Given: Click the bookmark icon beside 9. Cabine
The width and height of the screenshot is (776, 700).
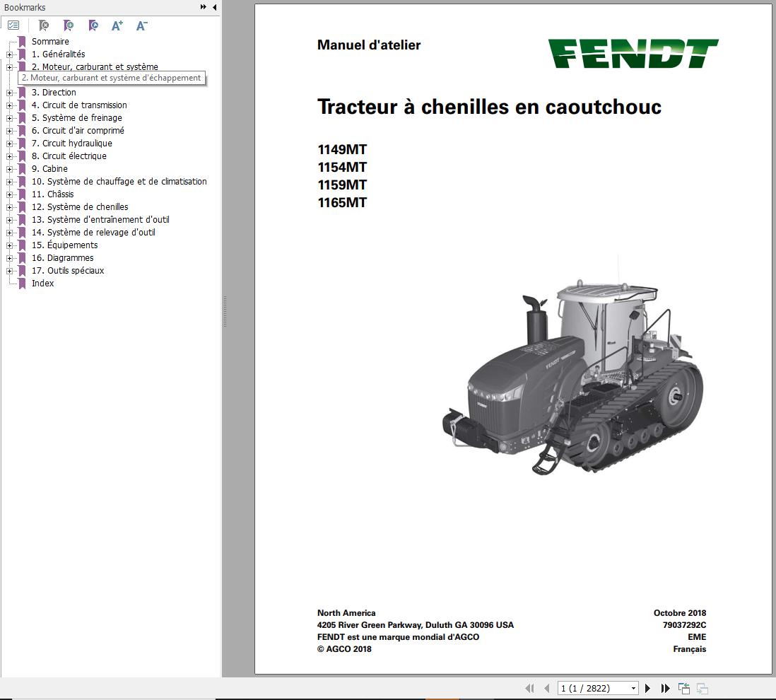Looking at the screenshot, I should tap(22, 169).
